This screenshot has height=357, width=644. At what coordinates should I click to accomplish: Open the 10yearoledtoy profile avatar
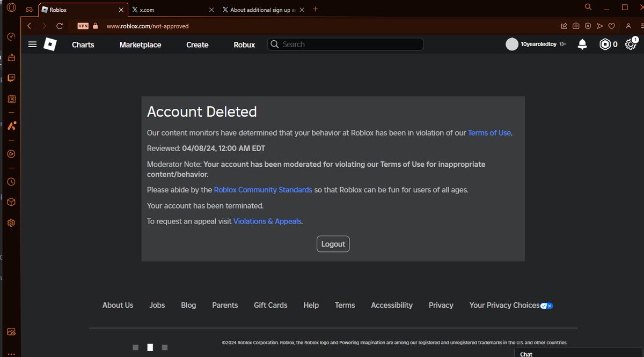tap(512, 44)
